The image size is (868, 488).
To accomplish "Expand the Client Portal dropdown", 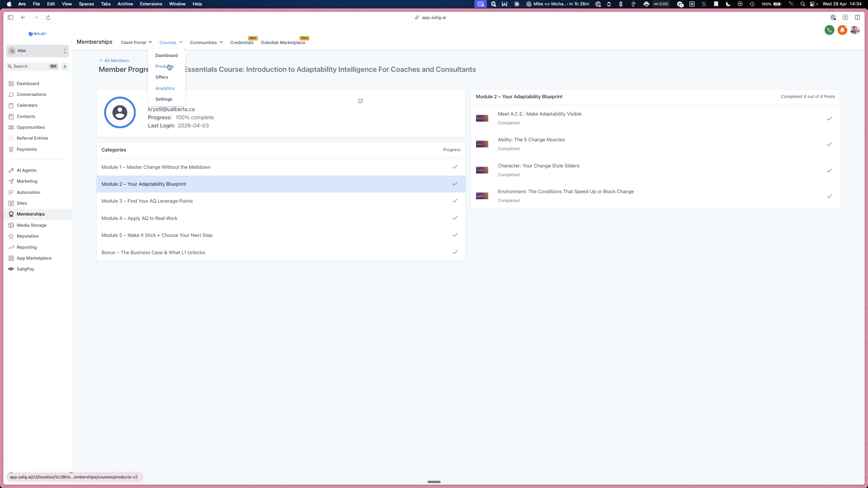I will tap(136, 43).
